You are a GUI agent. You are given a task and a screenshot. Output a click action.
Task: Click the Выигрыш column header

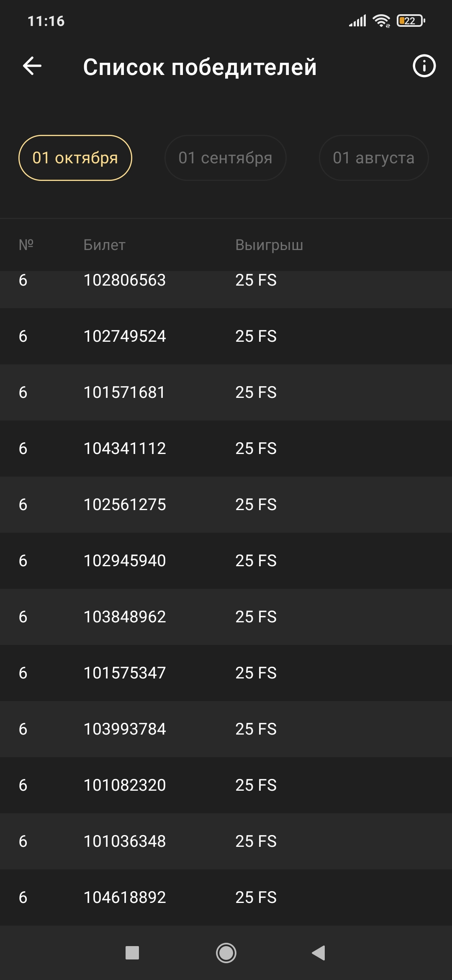269,245
